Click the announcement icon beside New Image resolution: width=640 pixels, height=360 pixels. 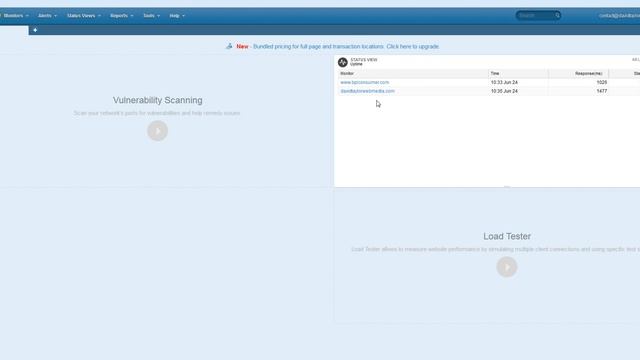click(229, 46)
